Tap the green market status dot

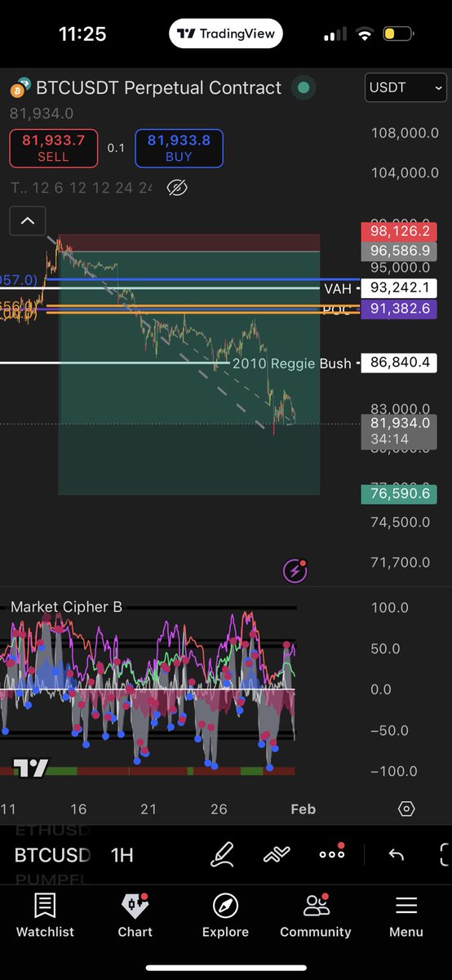304,87
